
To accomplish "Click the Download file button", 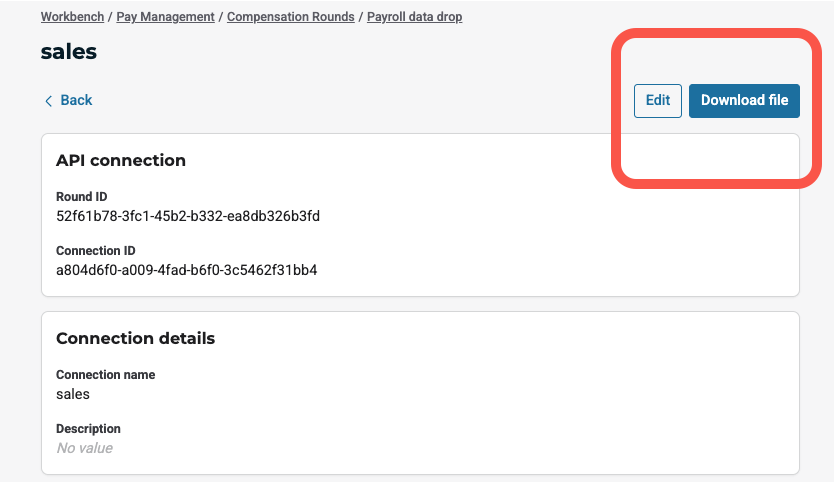I will 744,100.
